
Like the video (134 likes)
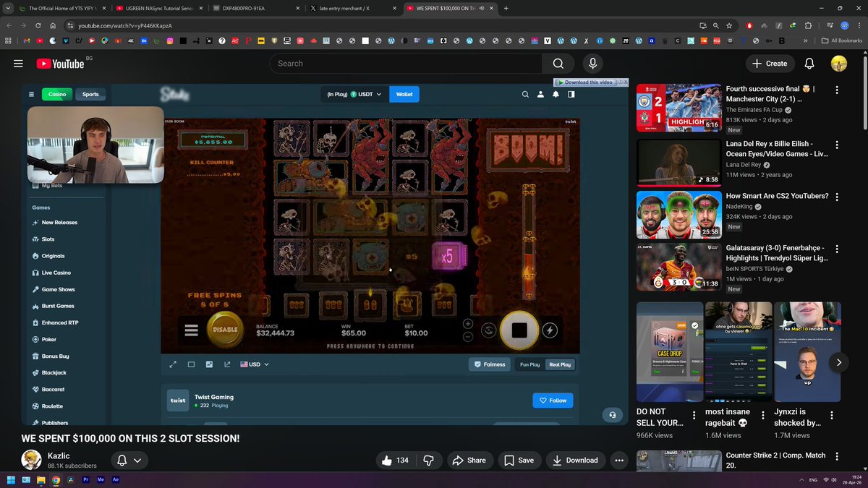coord(395,460)
